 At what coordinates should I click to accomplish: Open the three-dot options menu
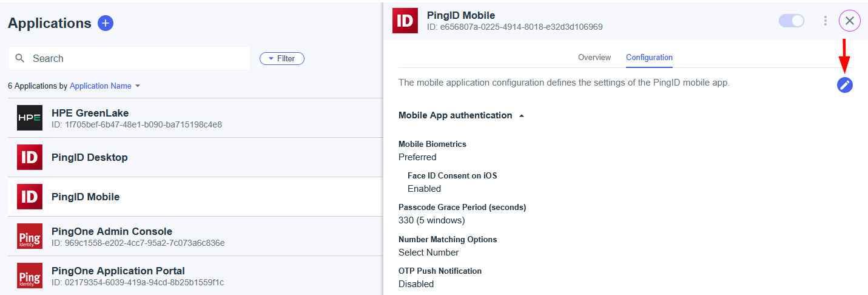[825, 21]
